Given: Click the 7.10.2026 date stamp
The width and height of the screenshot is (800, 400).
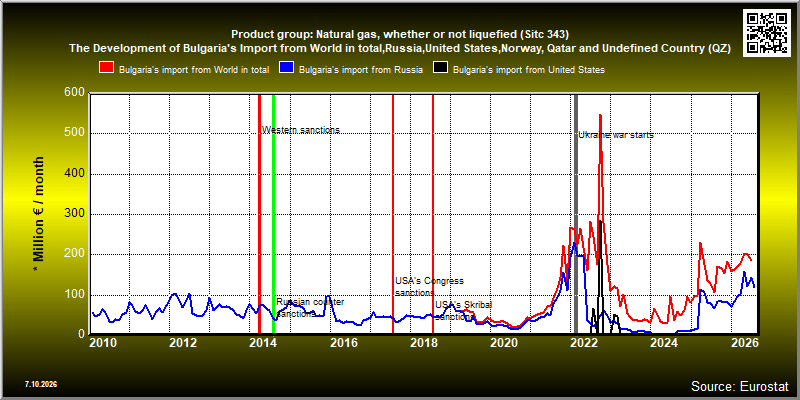Looking at the screenshot, I should pyautogui.click(x=40, y=384).
